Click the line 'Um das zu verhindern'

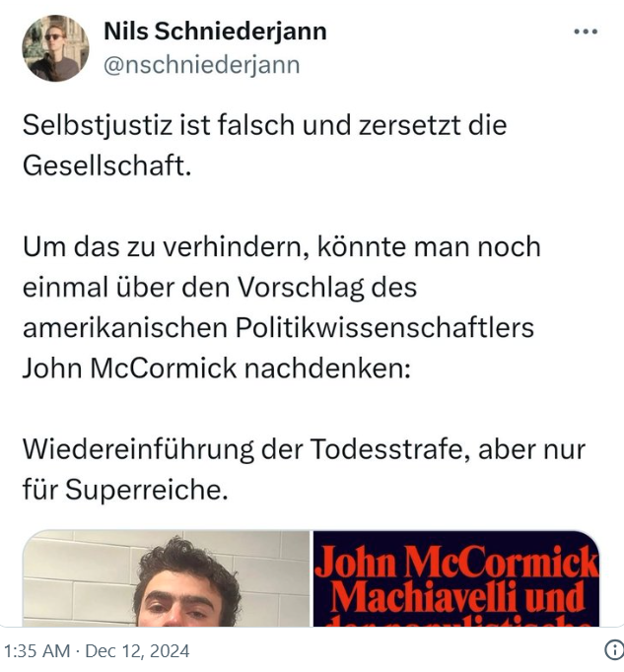(x=281, y=245)
